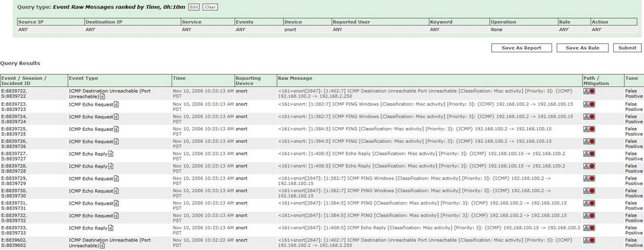Show path topology icon for row E:8839729
The width and height of the screenshot is (644, 250).
(586, 178)
